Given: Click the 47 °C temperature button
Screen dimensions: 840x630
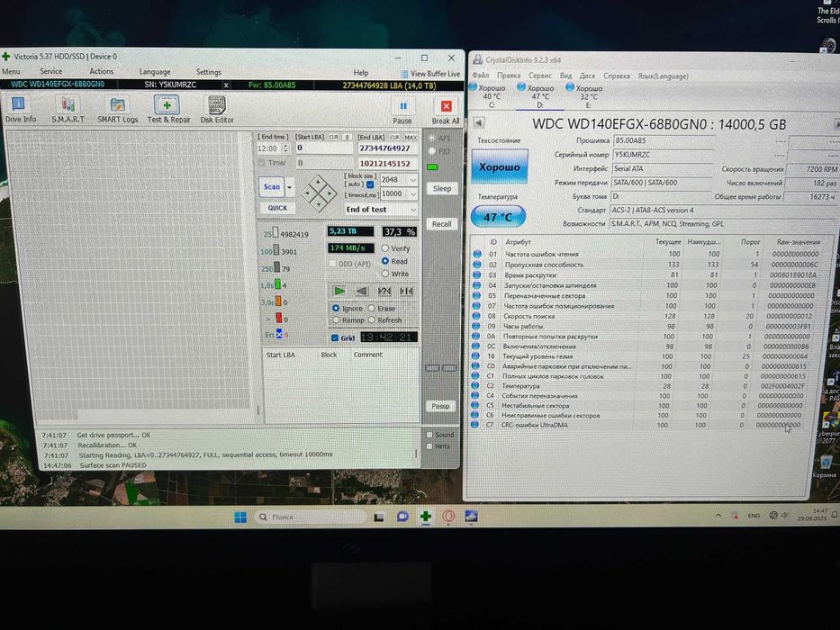Looking at the screenshot, I should 498,217.
